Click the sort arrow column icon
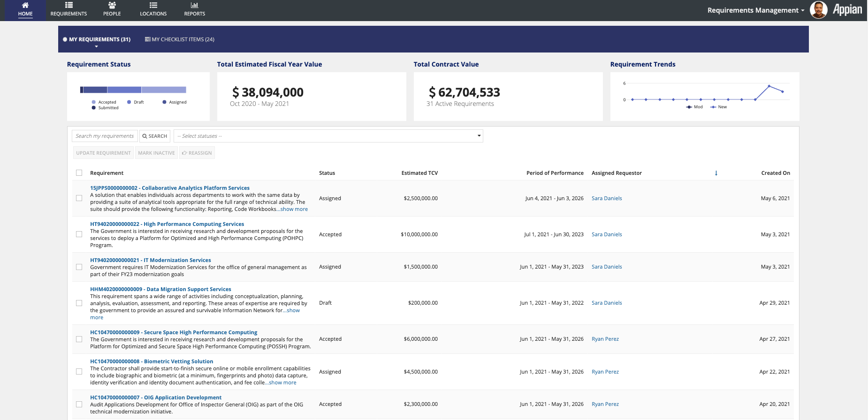The width and height of the screenshot is (868, 420). coord(716,173)
